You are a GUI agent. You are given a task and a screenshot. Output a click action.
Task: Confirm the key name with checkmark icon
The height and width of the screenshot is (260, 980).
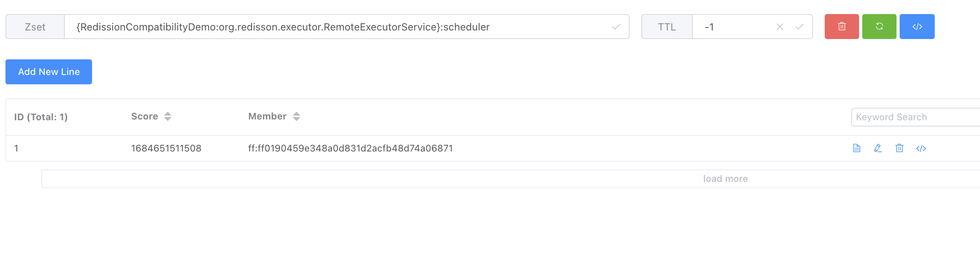616,27
